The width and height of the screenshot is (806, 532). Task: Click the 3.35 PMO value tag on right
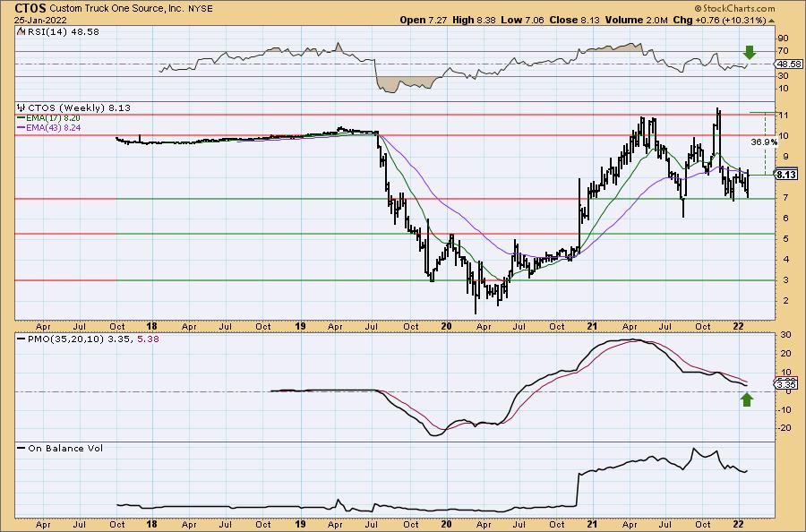point(786,384)
